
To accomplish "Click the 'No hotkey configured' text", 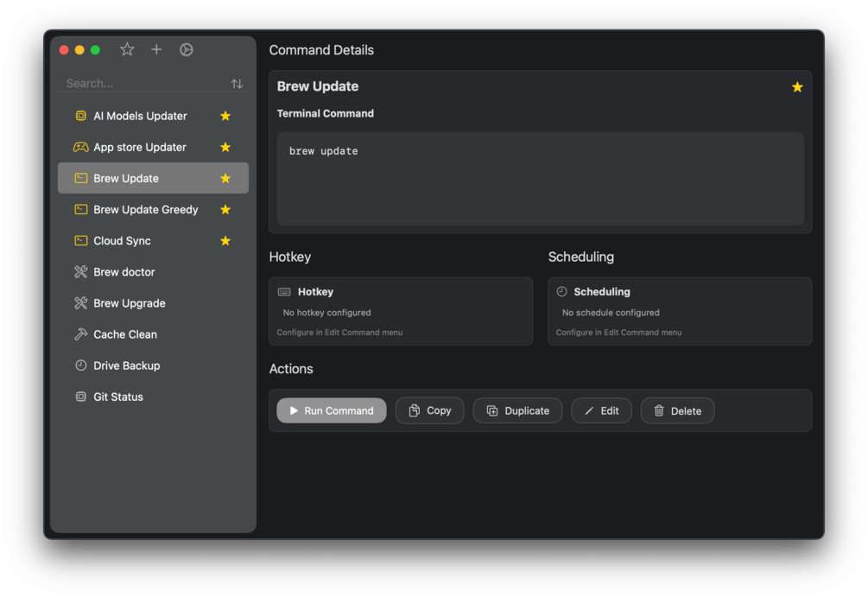I will click(326, 313).
